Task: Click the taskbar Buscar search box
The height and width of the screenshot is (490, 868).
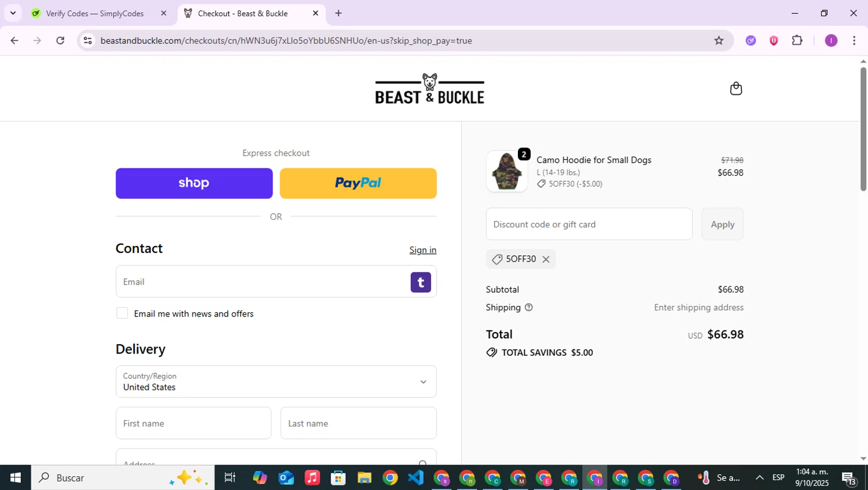Action: point(123,477)
